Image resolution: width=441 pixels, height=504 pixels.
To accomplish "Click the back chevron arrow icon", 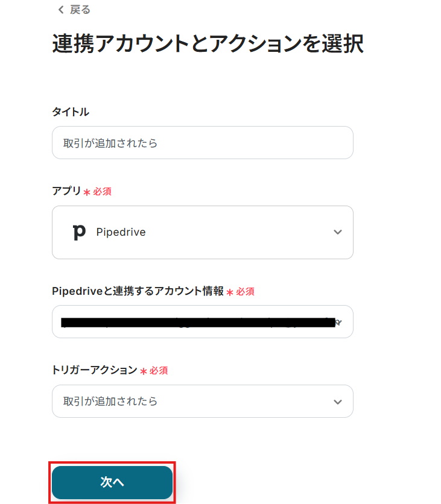I will pyautogui.click(x=60, y=10).
